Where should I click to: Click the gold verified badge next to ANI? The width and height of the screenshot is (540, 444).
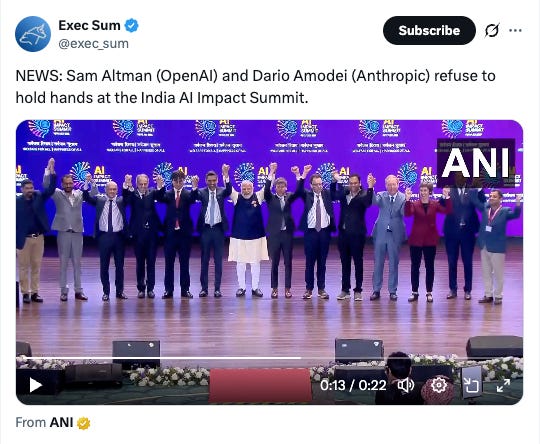pyautogui.click(x=83, y=423)
